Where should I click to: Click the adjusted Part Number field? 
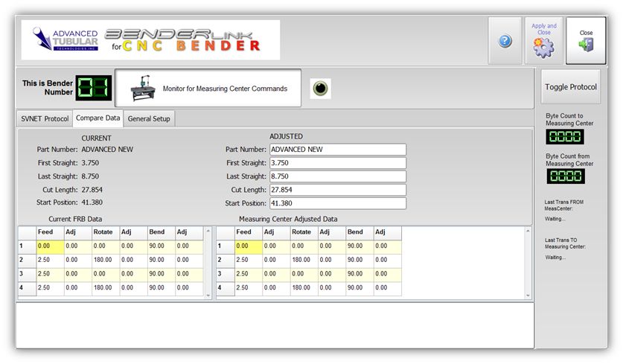(x=337, y=150)
